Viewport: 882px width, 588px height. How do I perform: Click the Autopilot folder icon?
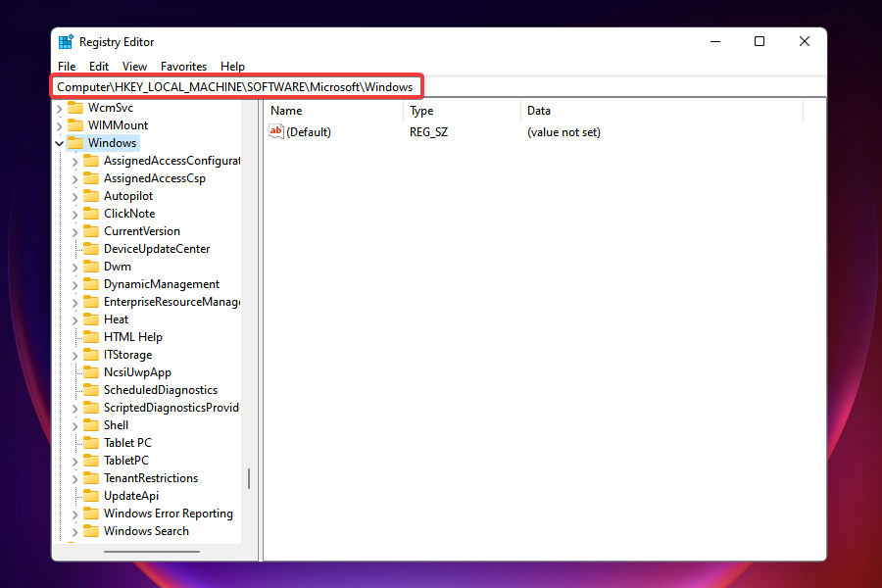click(x=91, y=196)
